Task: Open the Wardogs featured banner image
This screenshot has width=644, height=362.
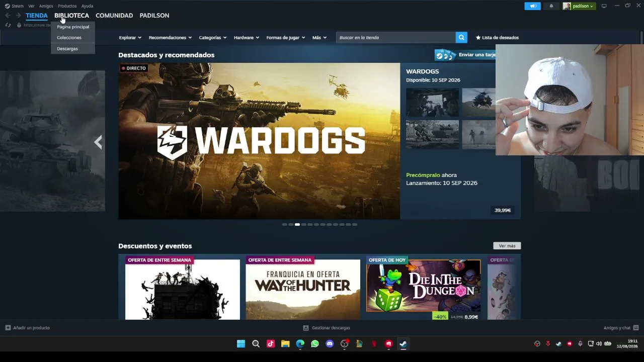Action: tap(259, 141)
